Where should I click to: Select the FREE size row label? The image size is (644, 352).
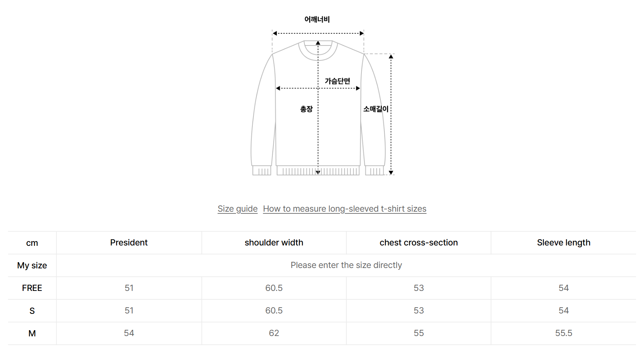point(32,288)
